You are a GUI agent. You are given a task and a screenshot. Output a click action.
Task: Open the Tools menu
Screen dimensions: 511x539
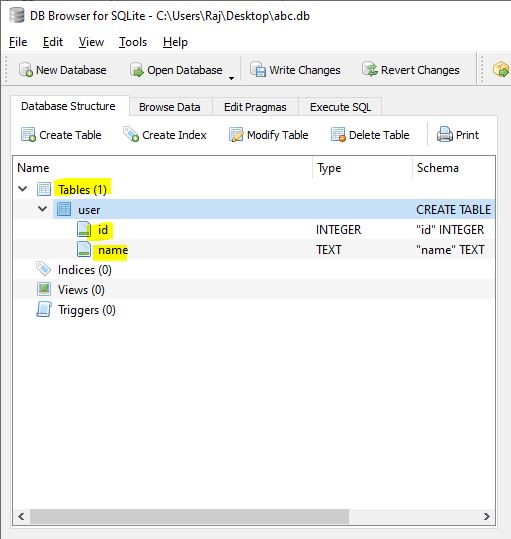pos(133,42)
